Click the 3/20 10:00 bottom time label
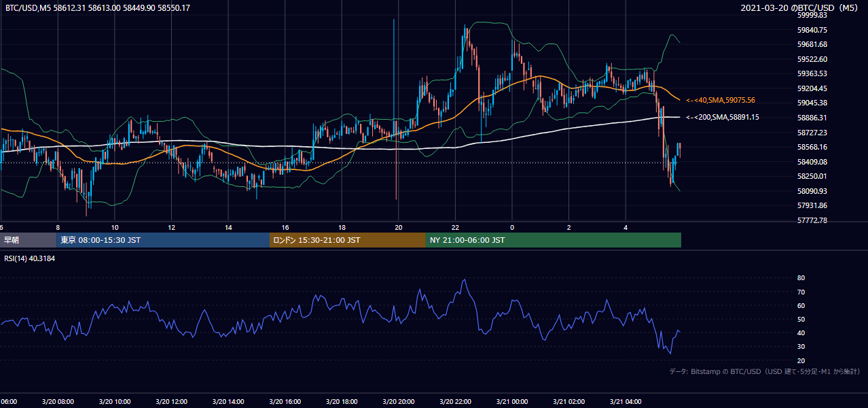 115,402
